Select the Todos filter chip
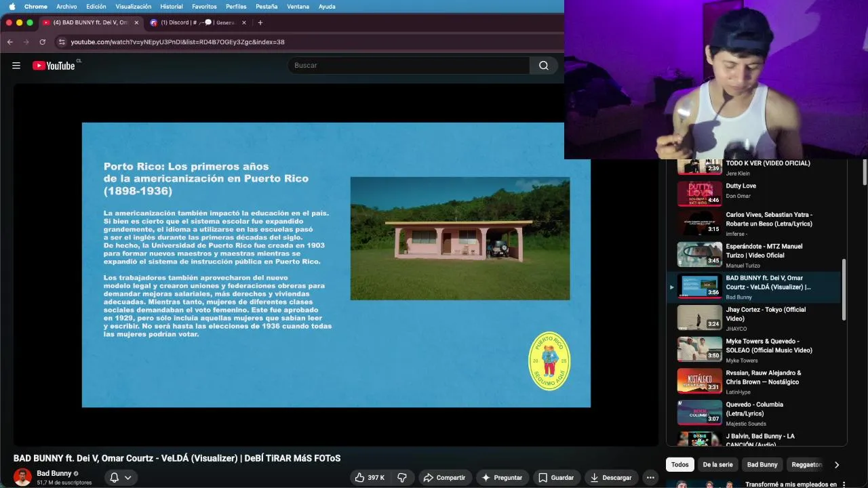 click(680, 464)
